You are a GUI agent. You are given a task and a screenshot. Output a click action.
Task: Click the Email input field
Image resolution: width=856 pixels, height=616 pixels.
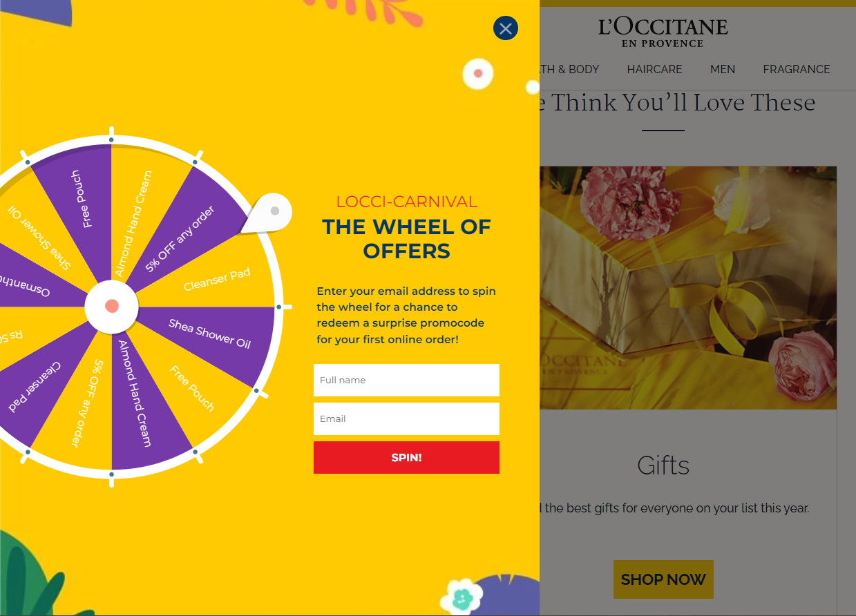(406, 418)
